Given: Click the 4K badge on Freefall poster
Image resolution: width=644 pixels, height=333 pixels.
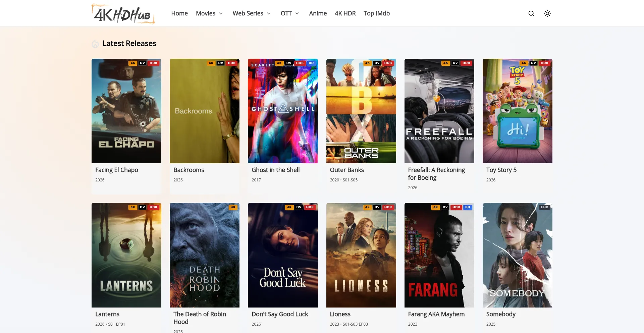Looking at the screenshot, I should click(446, 63).
